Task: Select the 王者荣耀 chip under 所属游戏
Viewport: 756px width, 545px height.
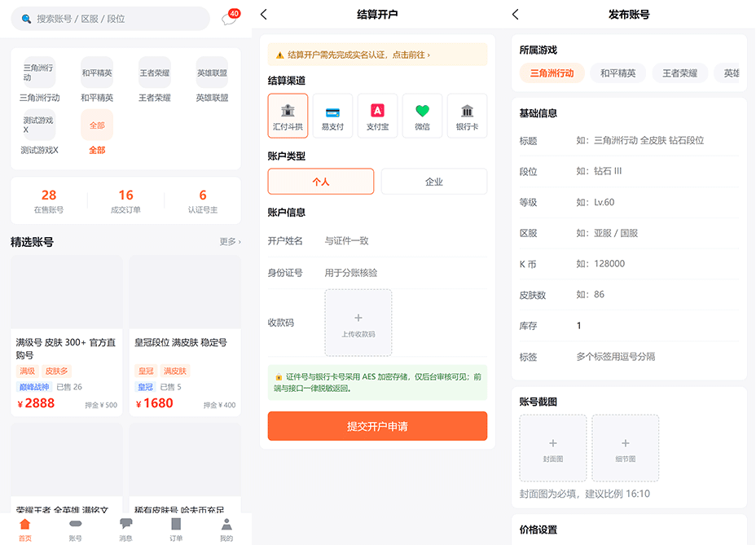Action: click(x=679, y=73)
